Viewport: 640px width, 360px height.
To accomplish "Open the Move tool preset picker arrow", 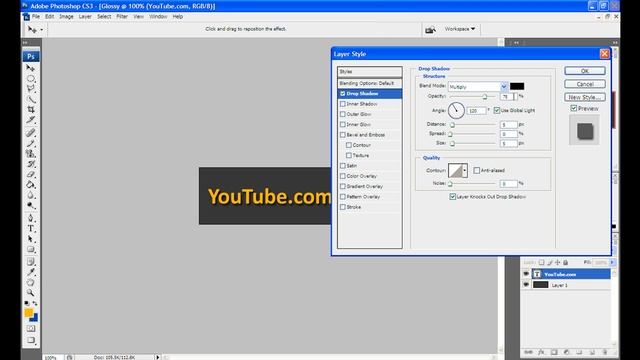I will pyautogui.click(x=42, y=30).
